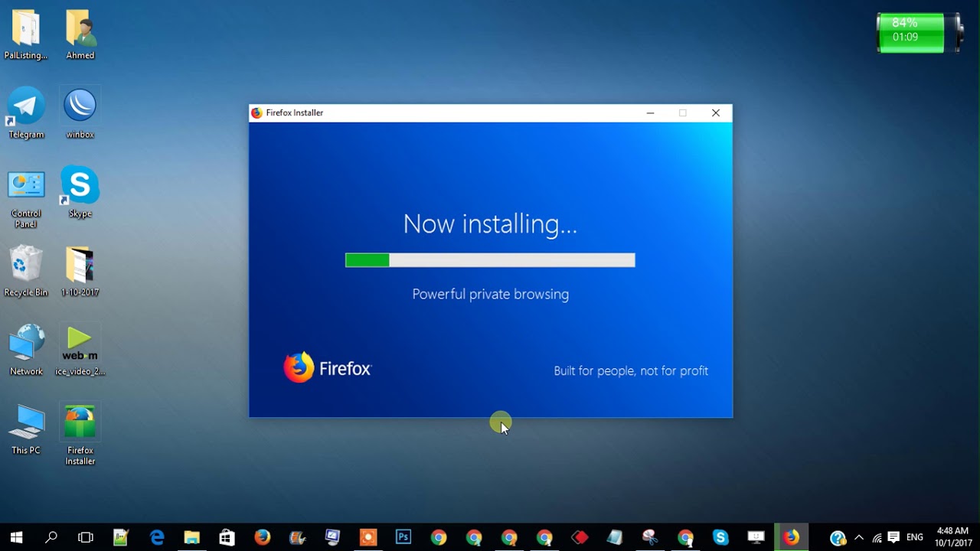Open the green notepad taskbar icon
This screenshot has width=980, height=551.
[x=121, y=537]
